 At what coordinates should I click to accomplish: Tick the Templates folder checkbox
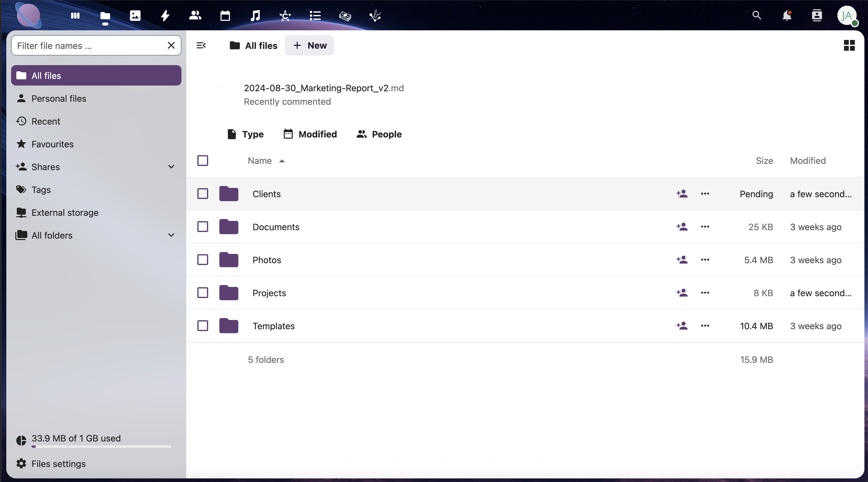pos(202,326)
